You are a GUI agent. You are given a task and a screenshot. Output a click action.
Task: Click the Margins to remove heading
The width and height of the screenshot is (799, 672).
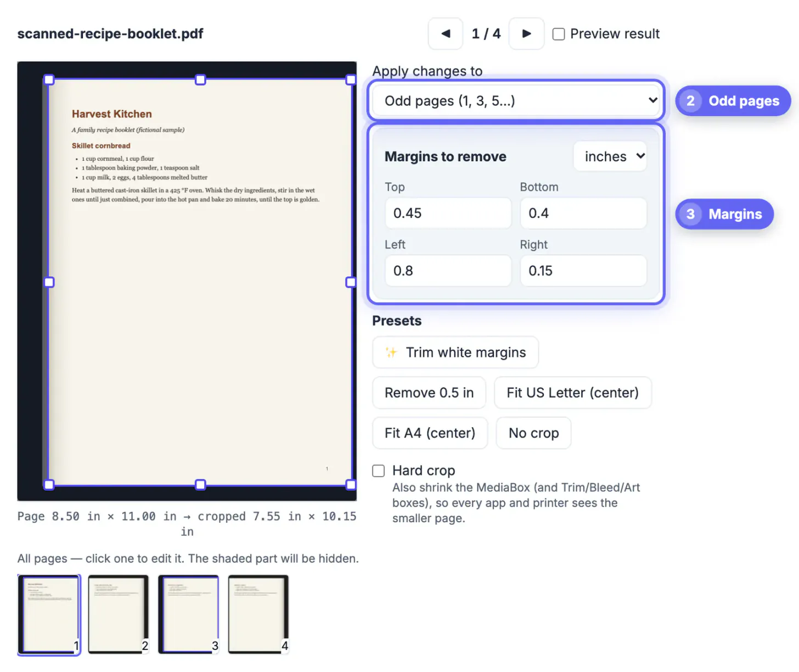446,156
